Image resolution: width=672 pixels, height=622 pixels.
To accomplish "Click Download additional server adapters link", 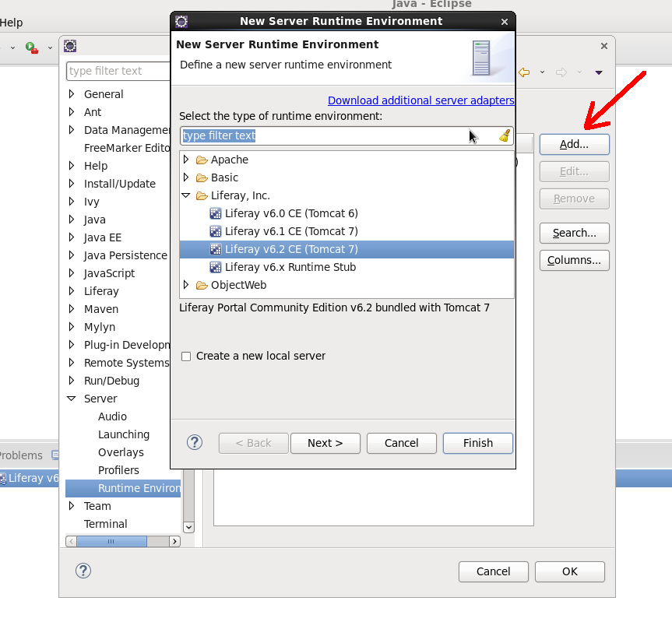I will (420, 100).
